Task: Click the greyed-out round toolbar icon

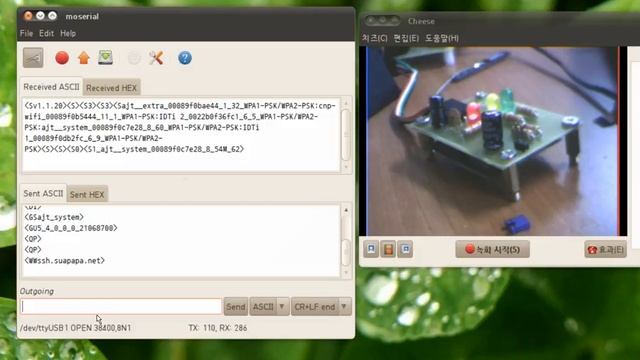Action: point(134,58)
